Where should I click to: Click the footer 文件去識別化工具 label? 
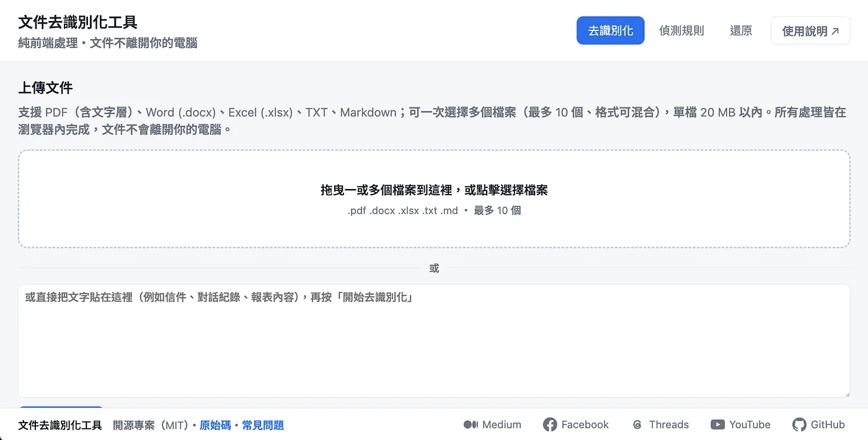[60, 425]
